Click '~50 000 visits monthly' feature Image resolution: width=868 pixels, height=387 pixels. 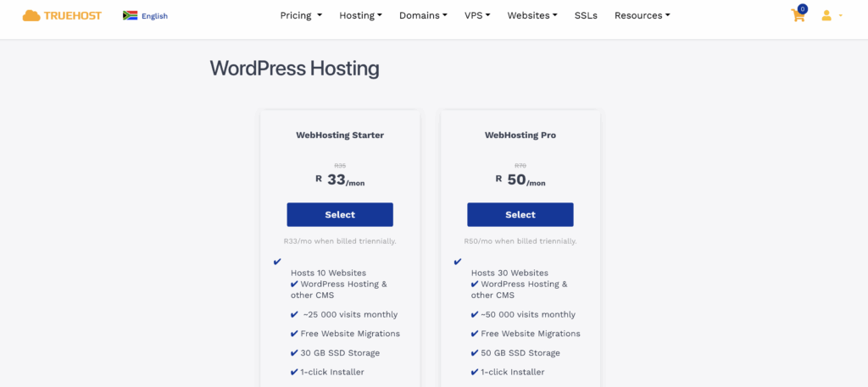click(x=528, y=314)
